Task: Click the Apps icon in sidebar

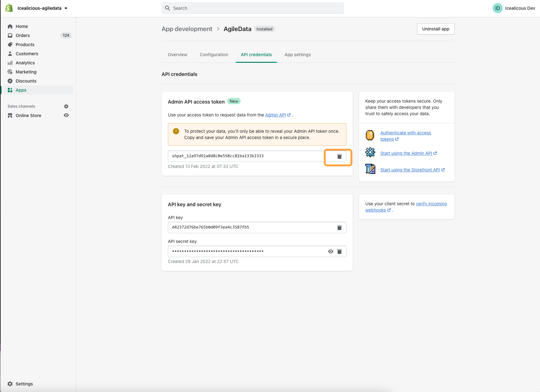Action: tap(10, 90)
